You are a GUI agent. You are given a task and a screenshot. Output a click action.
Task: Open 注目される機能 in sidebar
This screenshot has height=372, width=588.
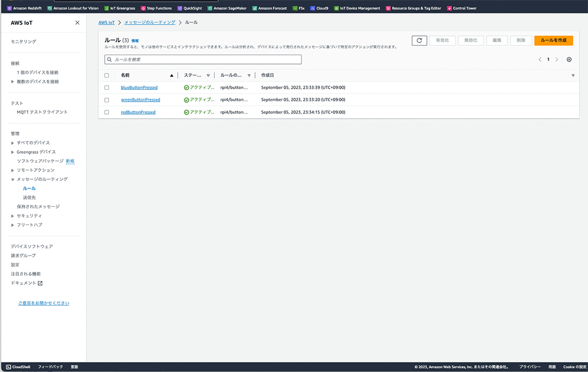25,274
